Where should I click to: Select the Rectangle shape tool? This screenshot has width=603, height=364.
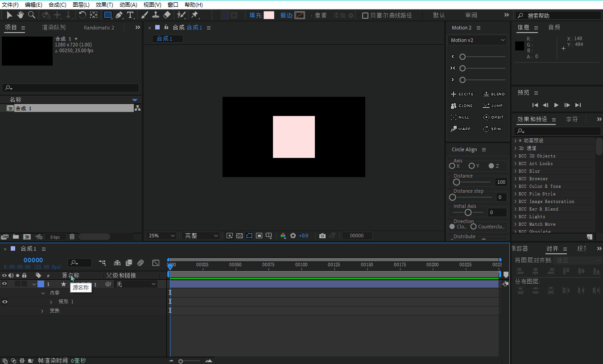coord(107,15)
